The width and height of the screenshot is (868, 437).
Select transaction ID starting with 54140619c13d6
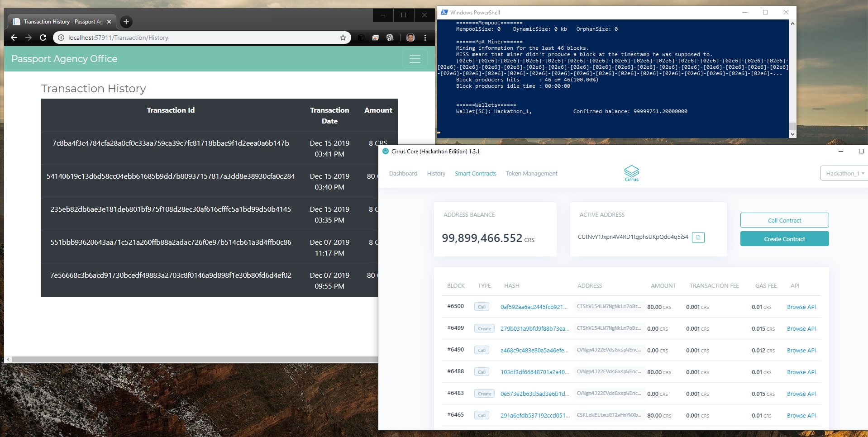coord(171,176)
